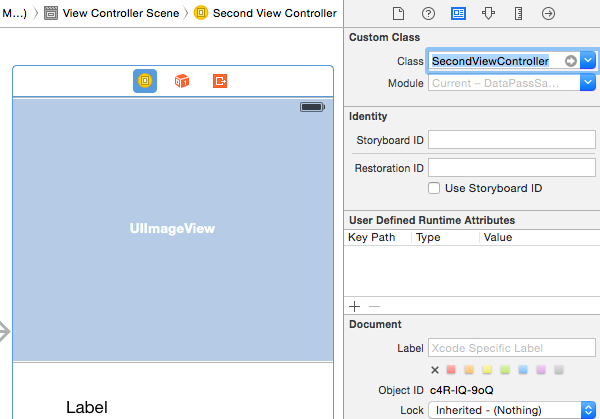Click the Type column header
Viewport: 600px width, 419px height.
click(x=428, y=237)
